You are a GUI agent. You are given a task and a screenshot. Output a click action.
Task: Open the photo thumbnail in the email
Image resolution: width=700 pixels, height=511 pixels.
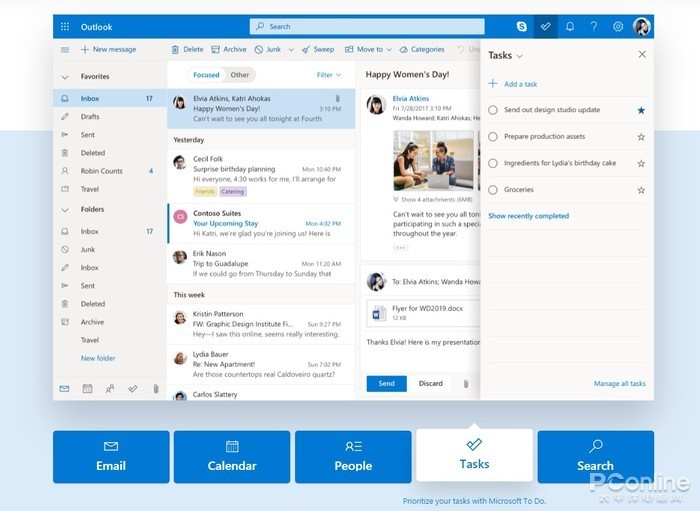[433, 161]
